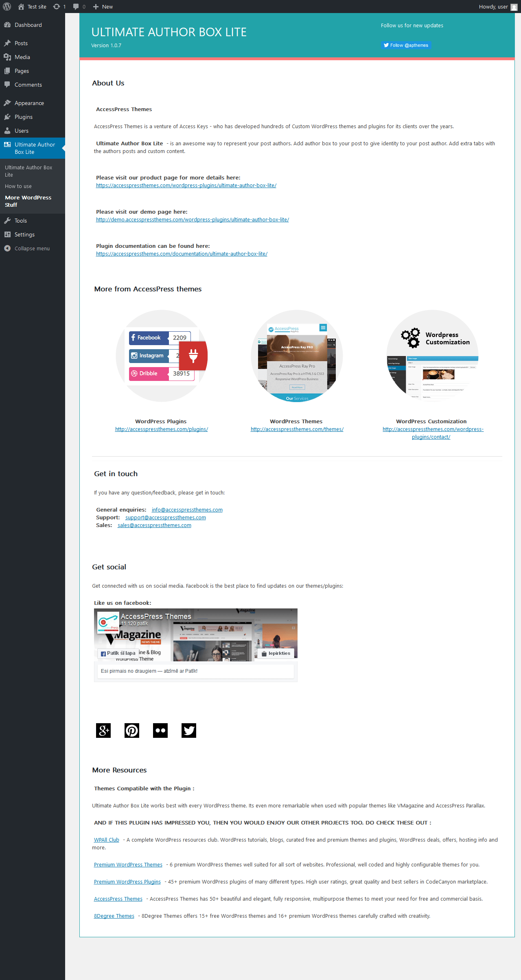Email sales@accesspressthemes.com

click(154, 525)
